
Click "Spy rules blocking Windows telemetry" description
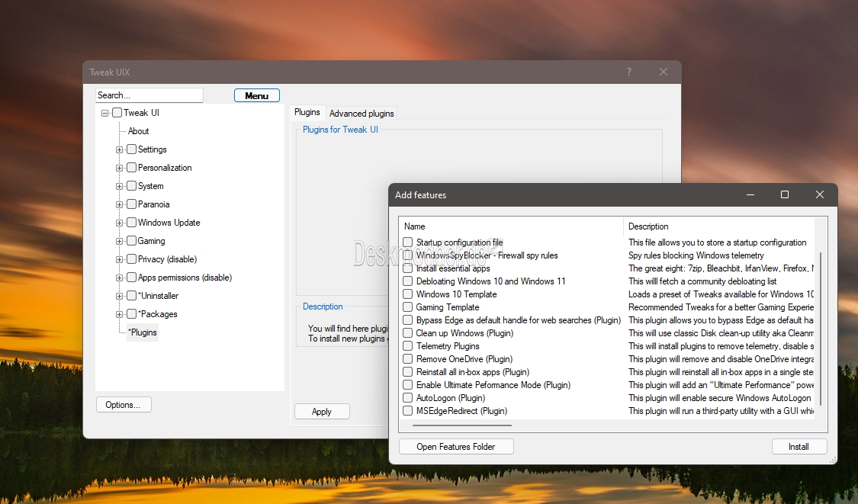coord(696,255)
